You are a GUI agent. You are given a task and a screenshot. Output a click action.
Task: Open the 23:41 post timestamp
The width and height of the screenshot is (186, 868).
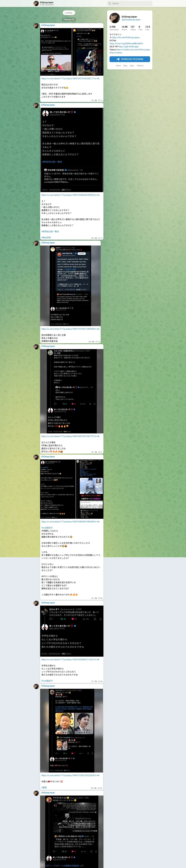click(x=100, y=452)
